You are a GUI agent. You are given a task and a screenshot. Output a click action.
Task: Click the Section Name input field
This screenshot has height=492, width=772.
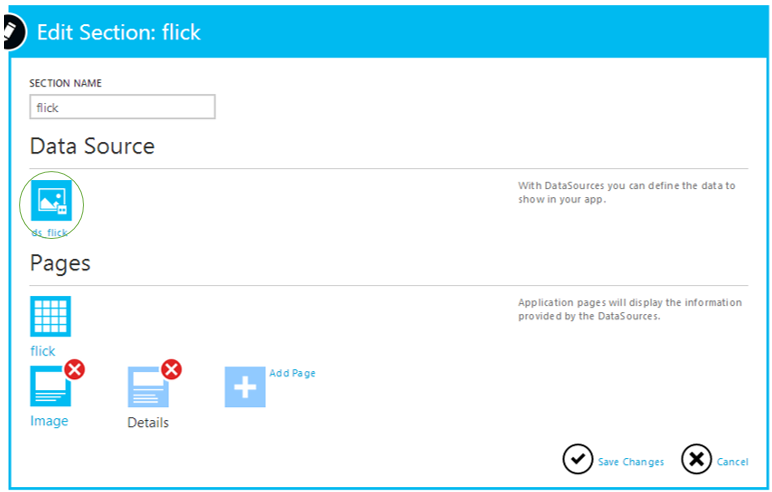click(x=122, y=107)
